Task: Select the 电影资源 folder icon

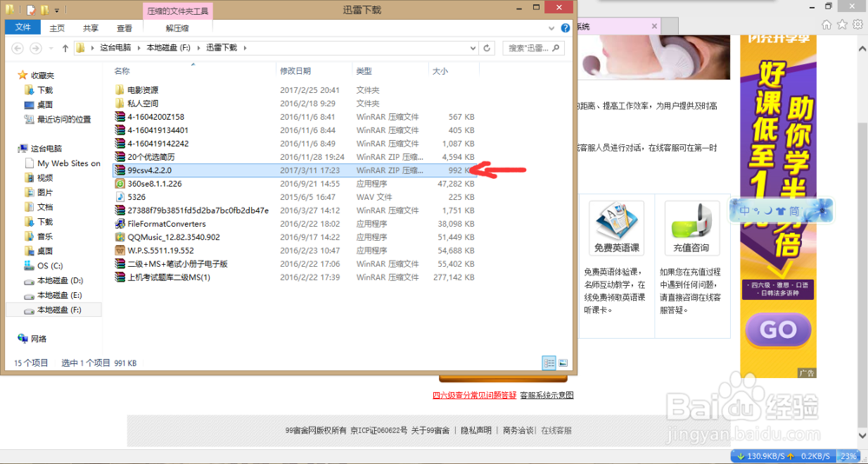Action: [120, 89]
